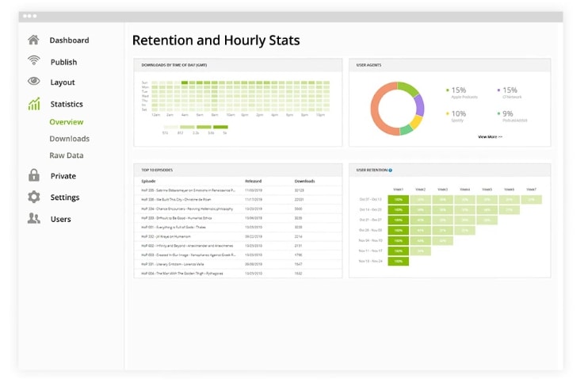Click the dark green Sunday 4am heatmap cell
Viewport: 588px width, 387px height.
(x=185, y=82)
